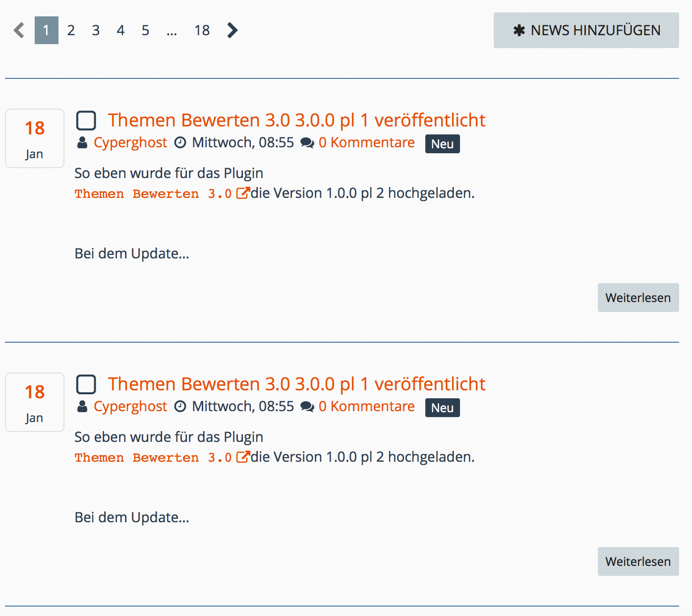Image resolution: width=692 pixels, height=616 pixels.
Task: Check the second news entry checkbox
Action: (86, 384)
